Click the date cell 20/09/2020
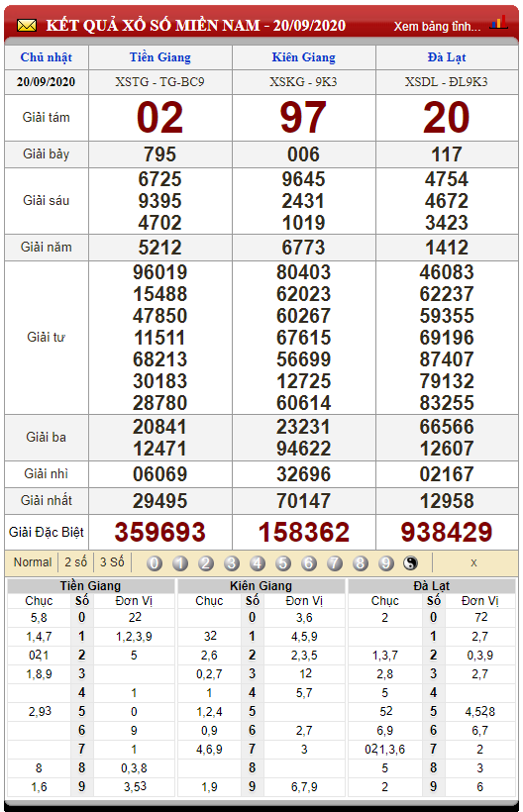Screen dimensions: 523x812 pyautogui.click(x=47, y=82)
